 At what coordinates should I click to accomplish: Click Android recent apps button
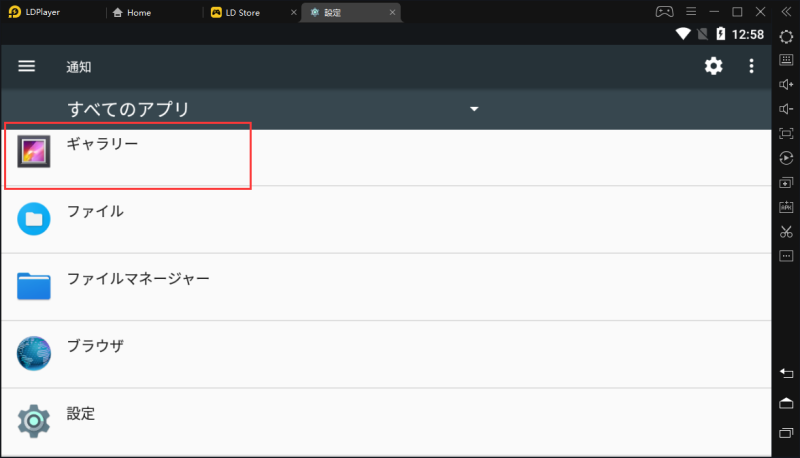[x=786, y=433]
